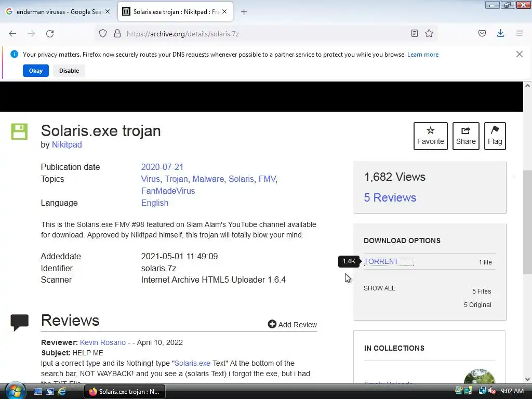Viewport: 532px width, 399px height.
Task: Open publication date 2020-07-21 link
Action: click(x=162, y=167)
